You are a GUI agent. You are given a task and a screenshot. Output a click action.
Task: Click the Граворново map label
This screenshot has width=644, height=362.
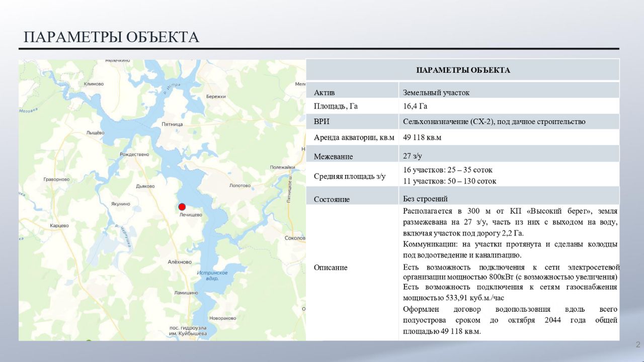[x=56, y=179]
